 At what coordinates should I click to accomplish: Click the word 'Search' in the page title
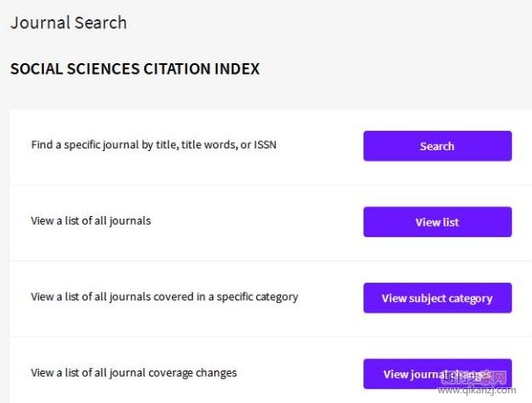coord(100,23)
